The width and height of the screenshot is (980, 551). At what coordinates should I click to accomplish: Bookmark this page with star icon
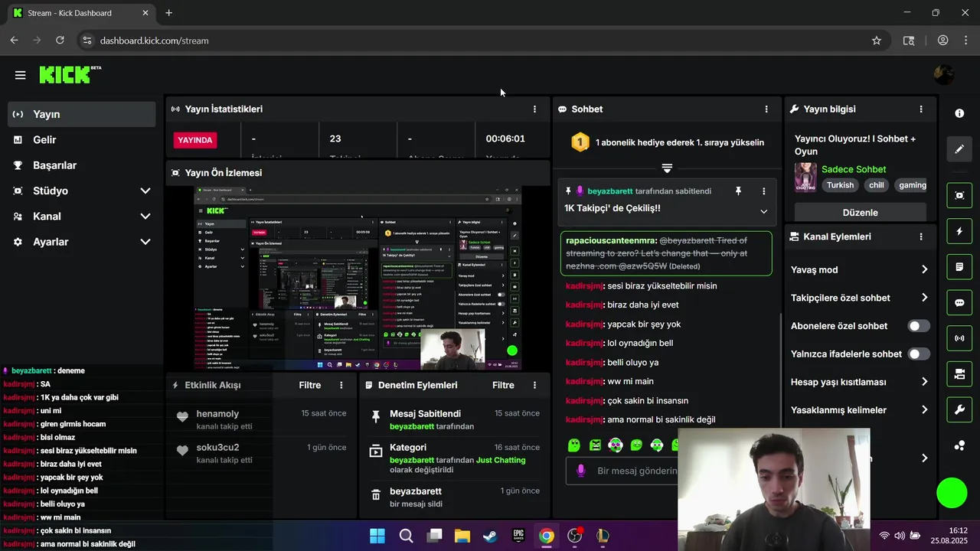(877, 41)
